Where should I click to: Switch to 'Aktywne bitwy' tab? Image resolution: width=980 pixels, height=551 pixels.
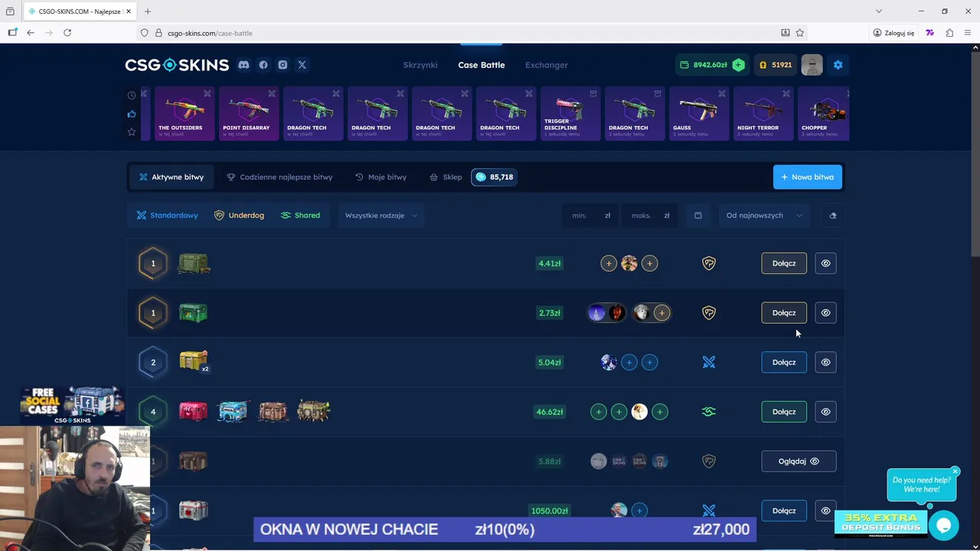click(171, 177)
